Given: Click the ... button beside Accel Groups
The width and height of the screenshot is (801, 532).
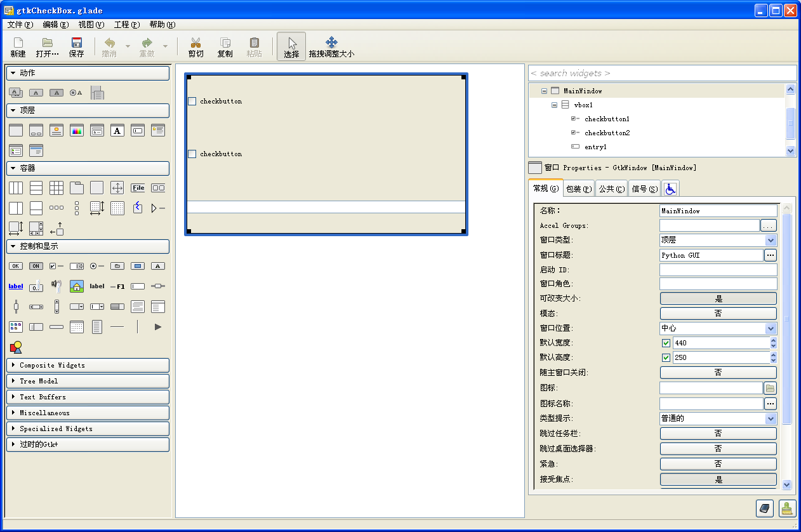Looking at the screenshot, I should tap(769, 225).
